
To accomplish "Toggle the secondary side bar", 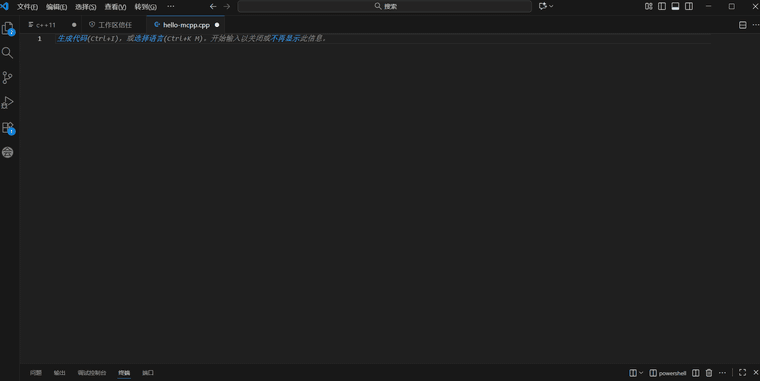I will click(689, 6).
